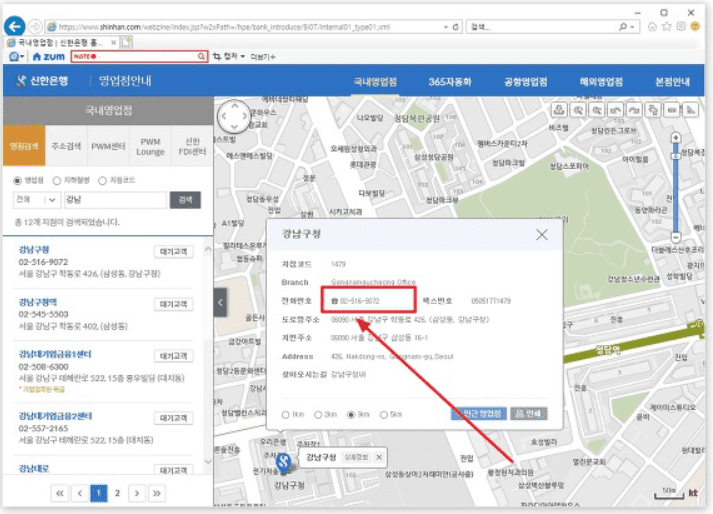Select the 영업점 radio button
This screenshot has width=713, height=514.
(x=17, y=181)
